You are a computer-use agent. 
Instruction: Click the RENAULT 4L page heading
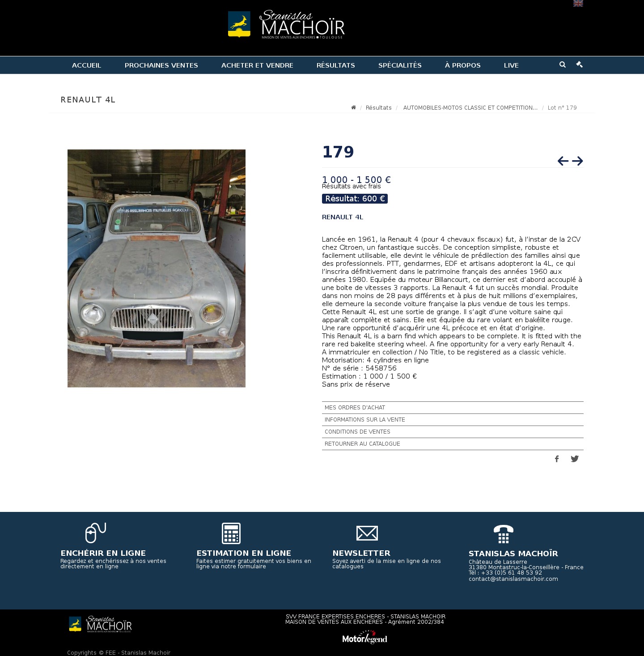(x=88, y=100)
